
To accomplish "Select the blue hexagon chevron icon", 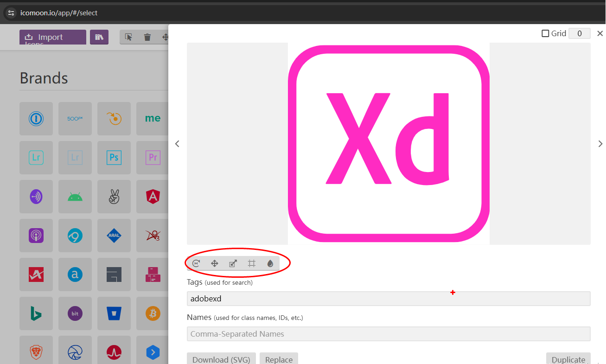I will [153, 352].
